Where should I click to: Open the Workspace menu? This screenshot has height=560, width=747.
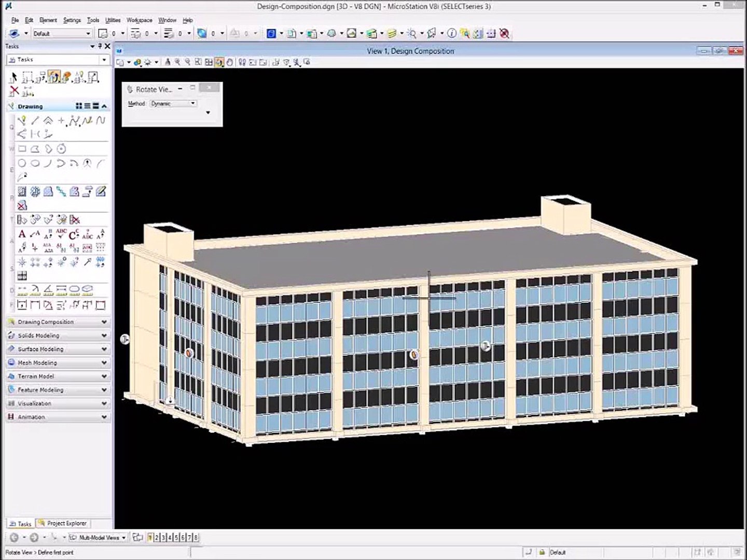pos(140,20)
